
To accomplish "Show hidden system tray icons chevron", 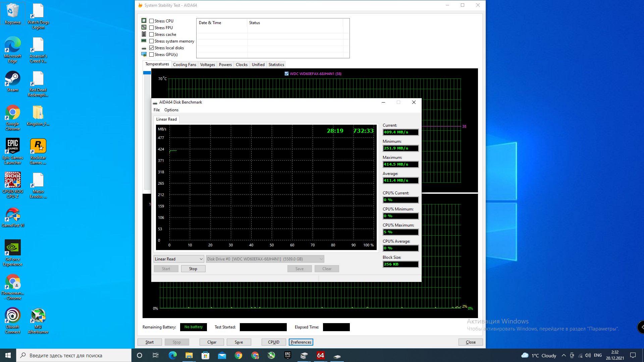I will [563, 355].
